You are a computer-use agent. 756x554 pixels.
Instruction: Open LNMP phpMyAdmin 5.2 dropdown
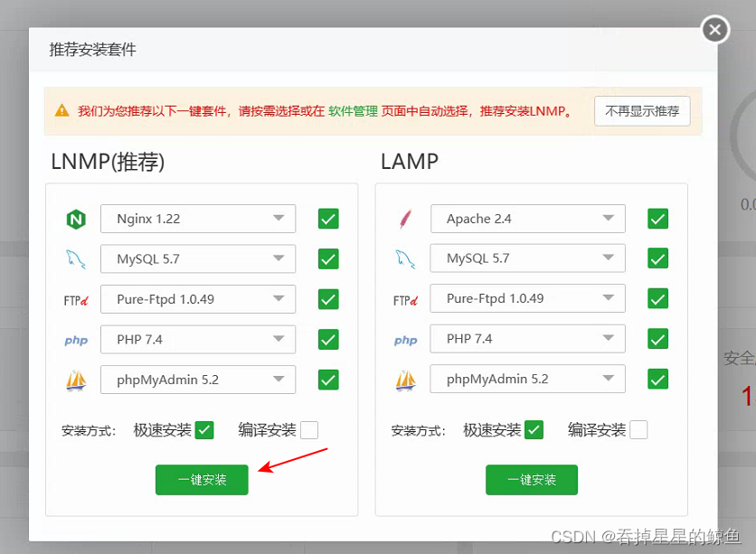(x=198, y=380)
